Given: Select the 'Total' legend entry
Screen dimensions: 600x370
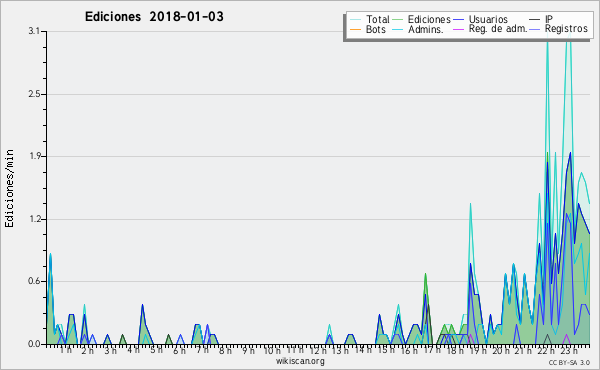Looking at the screenshot, I should pyautogui.click(x=378, y=19).
